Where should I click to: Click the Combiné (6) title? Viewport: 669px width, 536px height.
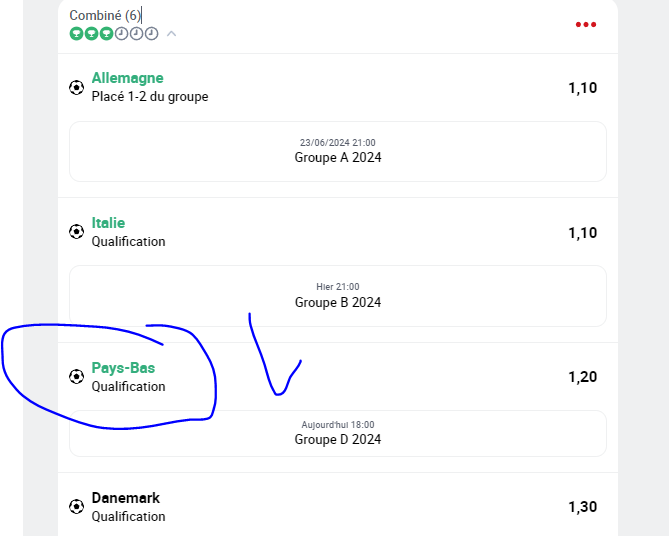[105, 15]
